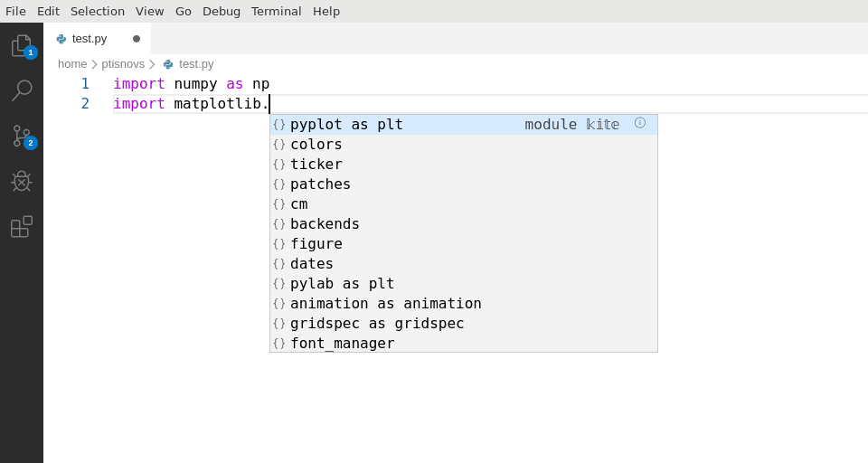Pick the font_manager suggestion

click(464, 344)
